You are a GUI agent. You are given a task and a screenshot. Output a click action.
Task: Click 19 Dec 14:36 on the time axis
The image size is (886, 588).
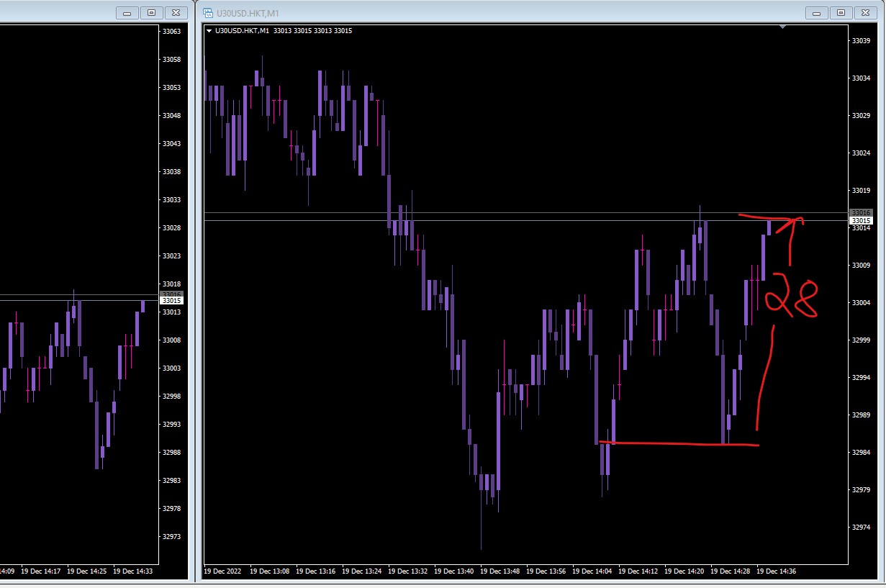776,571
